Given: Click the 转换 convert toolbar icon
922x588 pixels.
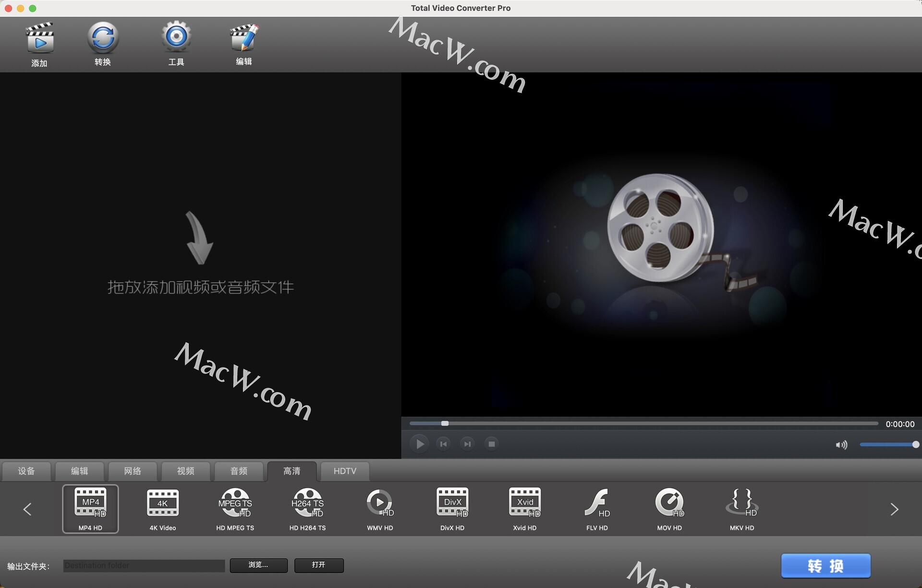Looking at the screenshot, I should [103, 37].
